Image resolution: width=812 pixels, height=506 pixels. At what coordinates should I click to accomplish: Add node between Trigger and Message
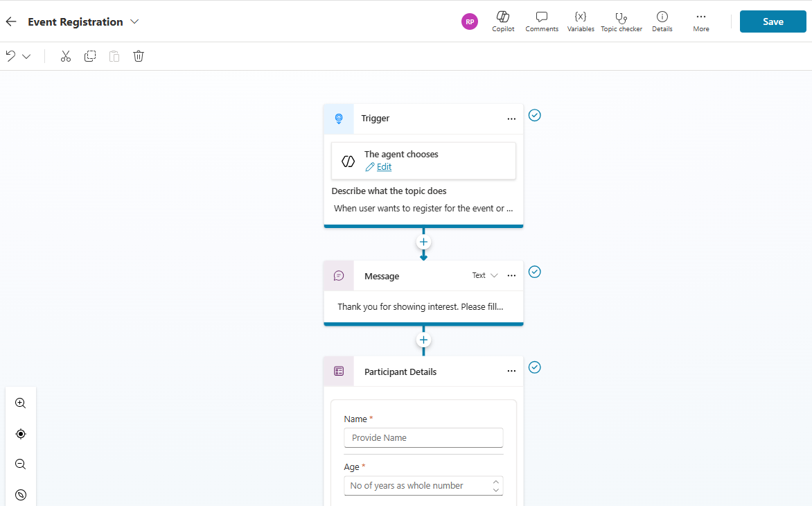[x=423, y=242]
